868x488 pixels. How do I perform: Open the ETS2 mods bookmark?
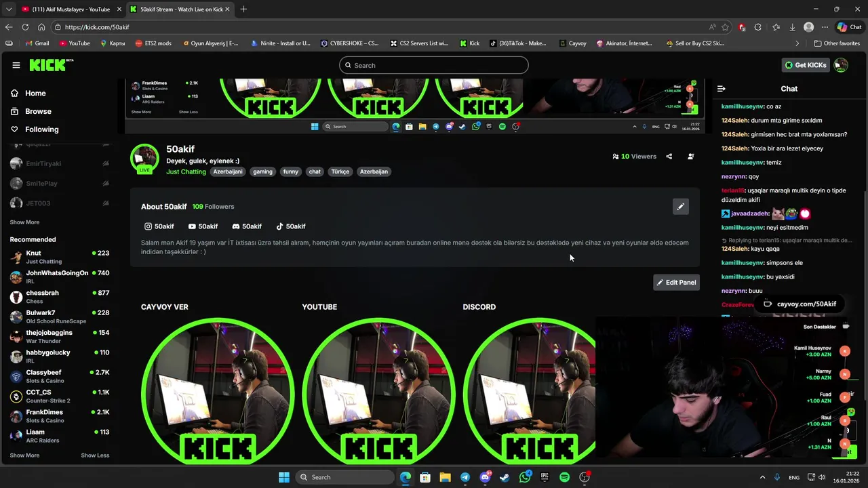[x=153, y=43]
